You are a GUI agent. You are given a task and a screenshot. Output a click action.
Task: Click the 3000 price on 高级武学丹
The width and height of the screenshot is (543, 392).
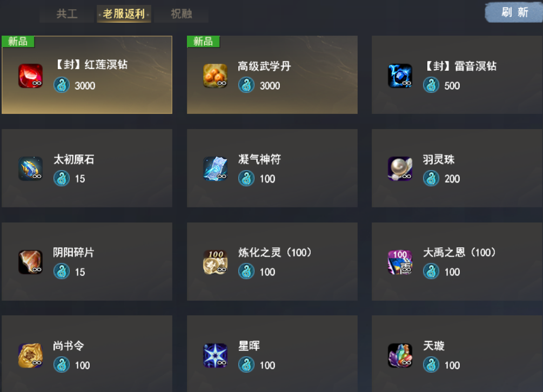270,86
